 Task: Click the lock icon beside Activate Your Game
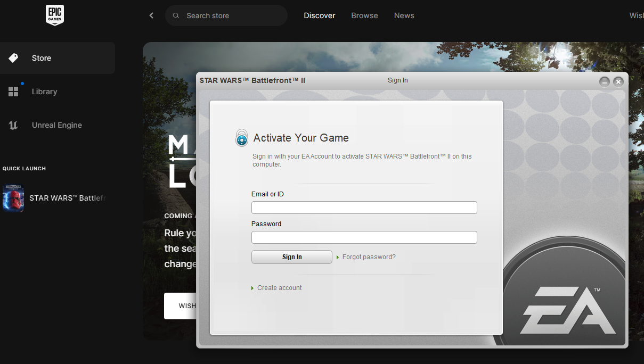click(x=242, y=138)
